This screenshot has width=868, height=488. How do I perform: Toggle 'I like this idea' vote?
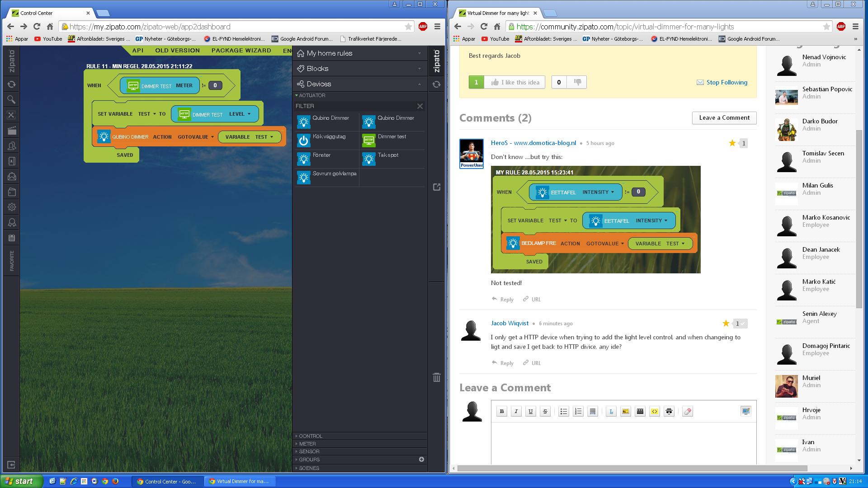pos(514,82)
